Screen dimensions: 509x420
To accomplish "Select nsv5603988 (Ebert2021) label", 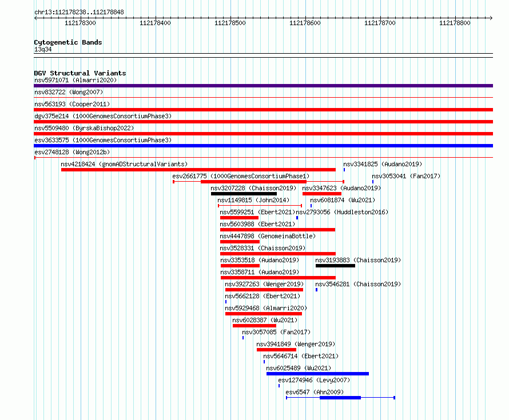I will coord(257,224).
